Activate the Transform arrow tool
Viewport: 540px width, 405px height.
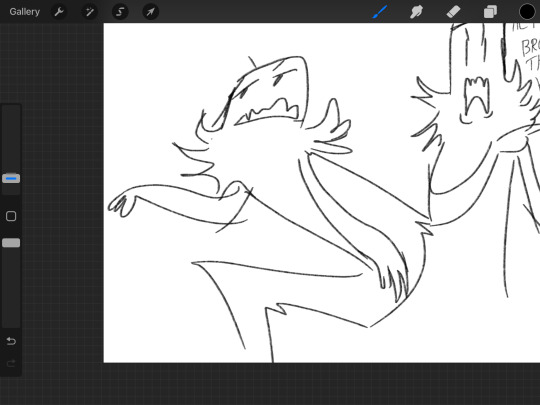(x=150, y=12)
